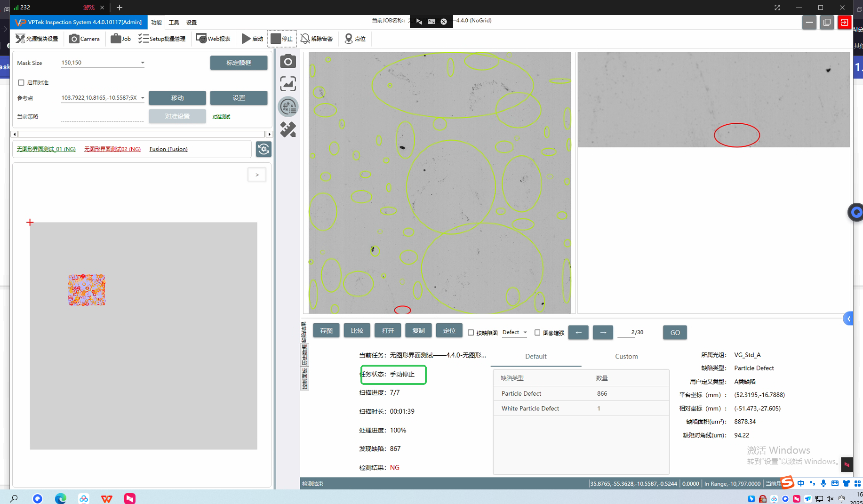Click the GO button
863x504 pixels.
point(675,333)
